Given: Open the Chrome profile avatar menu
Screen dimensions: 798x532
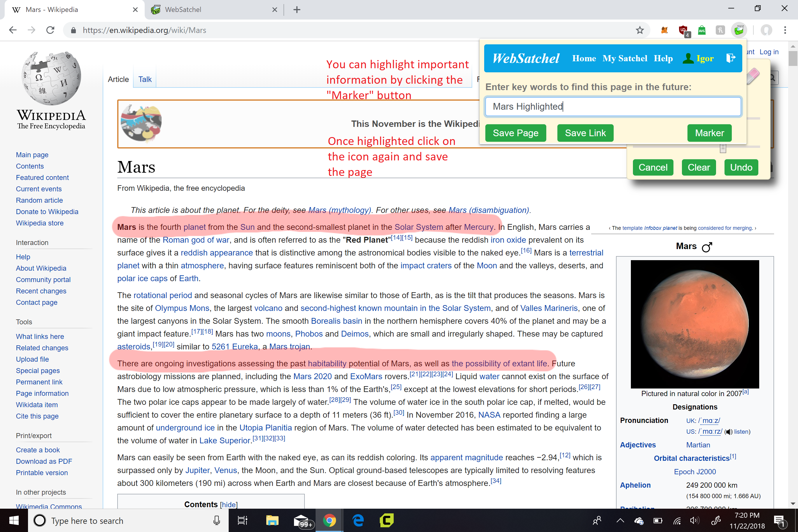Looking at the screenshot, I should [766, 30].
